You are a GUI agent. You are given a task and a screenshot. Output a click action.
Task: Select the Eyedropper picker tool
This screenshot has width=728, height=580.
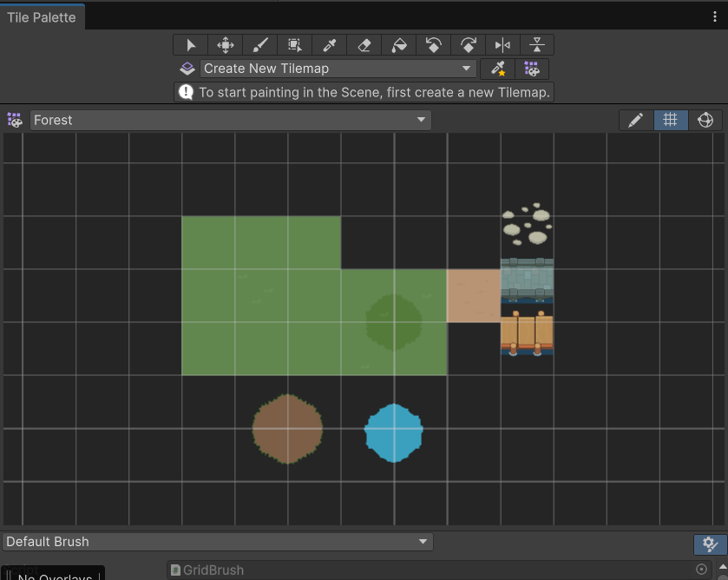pos(329,45)
